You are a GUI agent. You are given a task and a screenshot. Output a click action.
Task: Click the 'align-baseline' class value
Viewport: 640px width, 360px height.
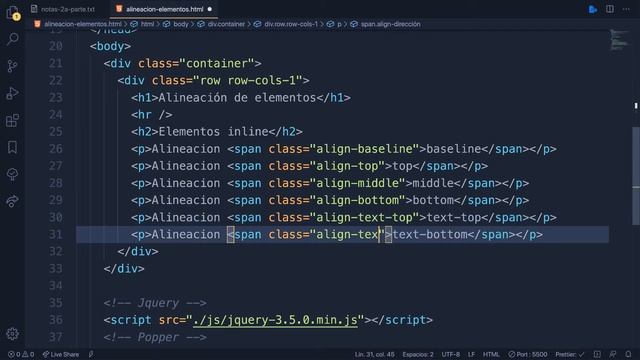[364, 149]
